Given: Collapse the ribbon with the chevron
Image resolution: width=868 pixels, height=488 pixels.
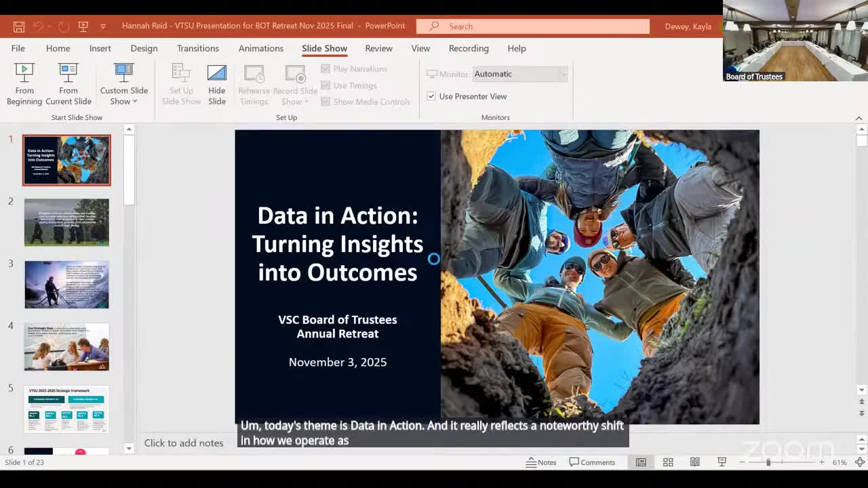Looking at the screenshot, I should point(859,118).
